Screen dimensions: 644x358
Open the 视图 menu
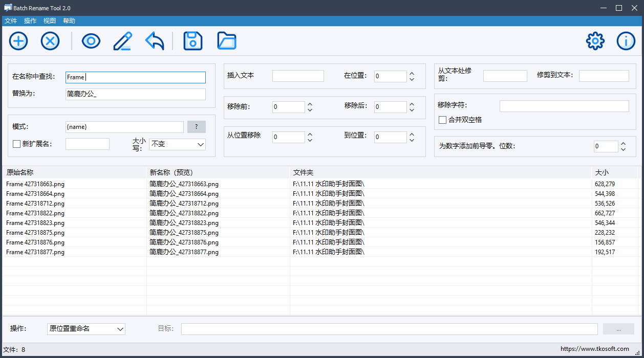click(x=50, y=21)
